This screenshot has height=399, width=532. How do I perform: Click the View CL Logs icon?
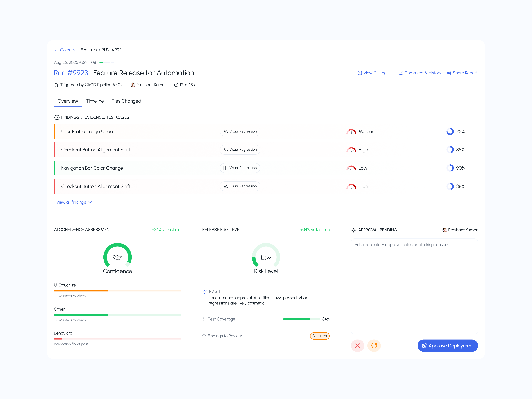point(360,73)
